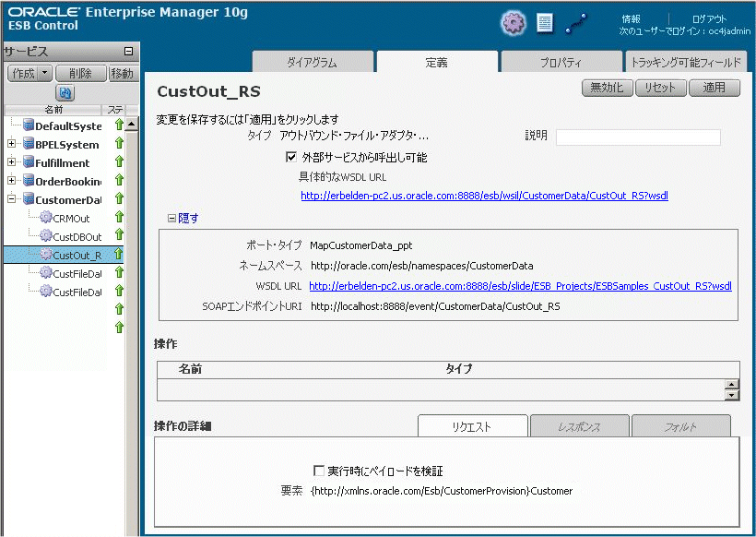The height and width of the screenshot is (537, 756).
Task: Click status arrow for DefaultSystem
Action: (x=119, y=125)
